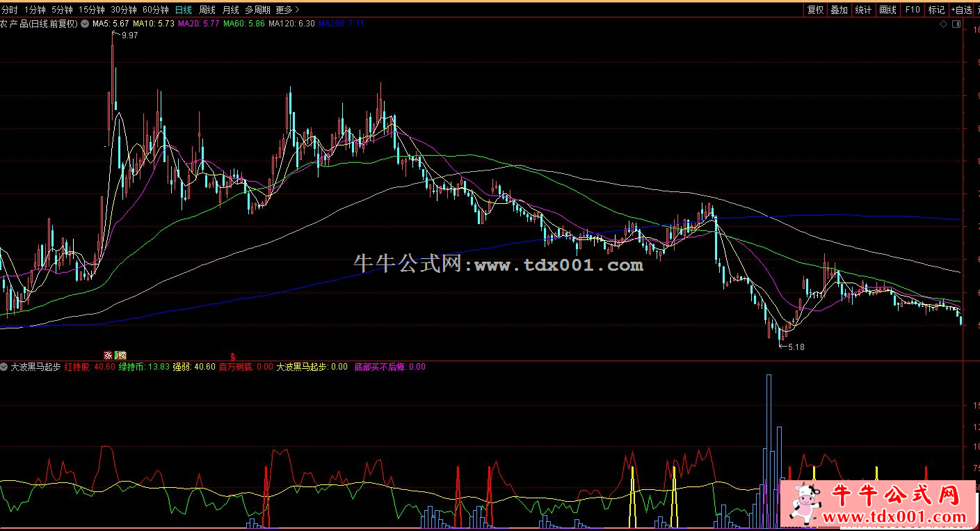Click the MA120: 6.30 label
Viewport: 980px width, 531px height.
(x=291, y=24)
